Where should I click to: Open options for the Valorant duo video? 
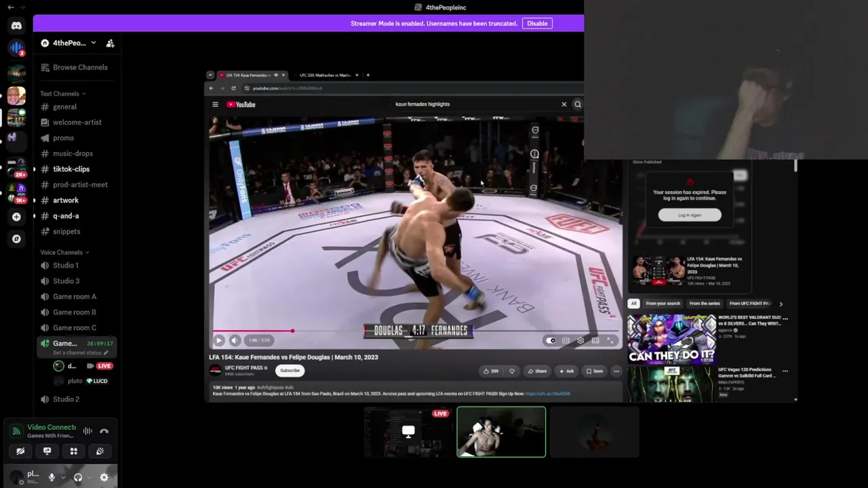[785, 319]
